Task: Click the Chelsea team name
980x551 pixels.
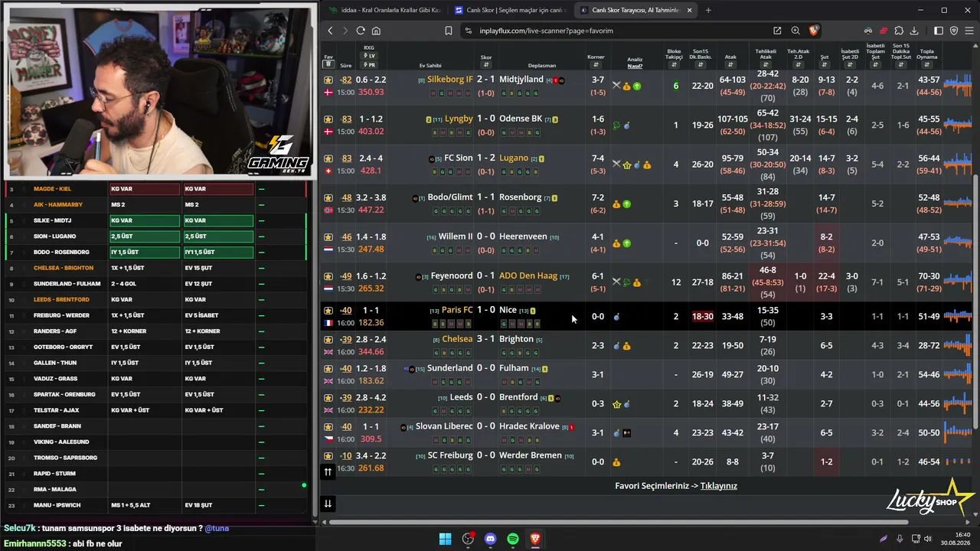Action: click(457, 339)
